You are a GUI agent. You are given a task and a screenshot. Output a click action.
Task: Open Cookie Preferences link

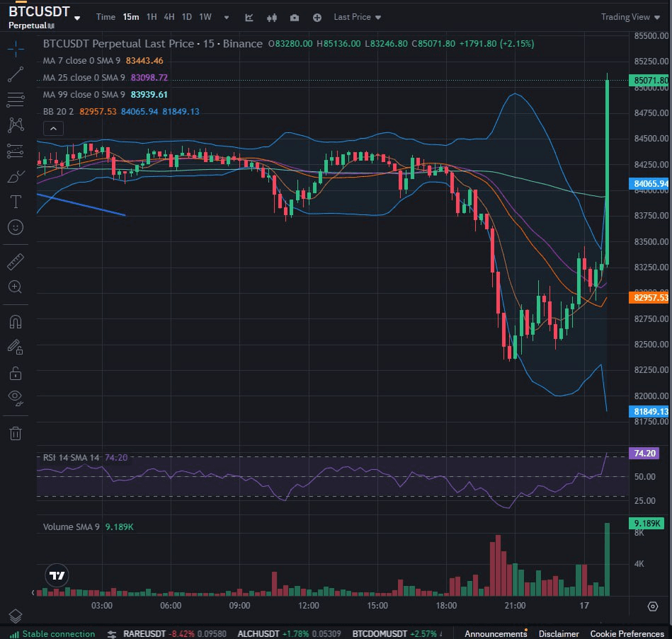point(627,633)
